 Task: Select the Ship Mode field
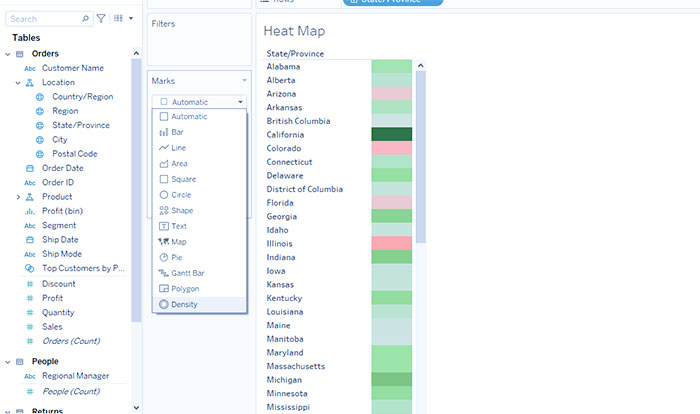[x=62, y=254]
